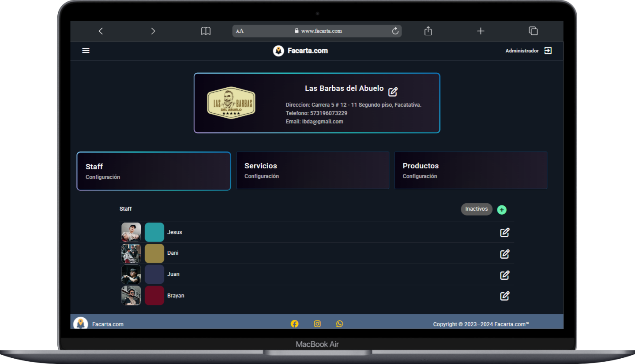The width and height of the screenshot is (635, 364).
Task: Click the name Juan in staff list
Action: coord(173,274)
